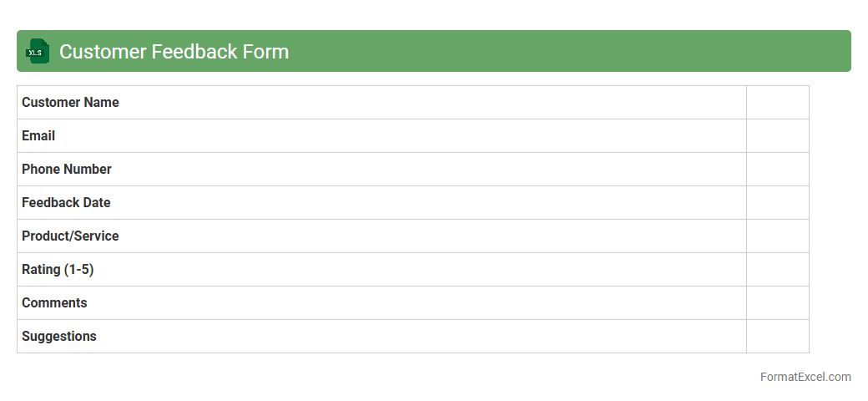Click the empty cell beside Suggestions
Viewport: 868px width, 401px height.
777,337
